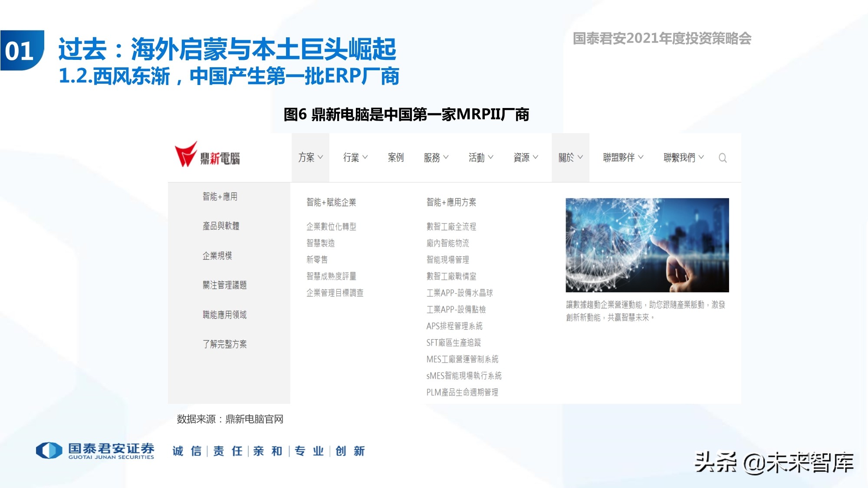Viewport: 868px width, 488px height.
Task: Open the 數智工廠戰情室 link
Action: (x=451, y=276)
